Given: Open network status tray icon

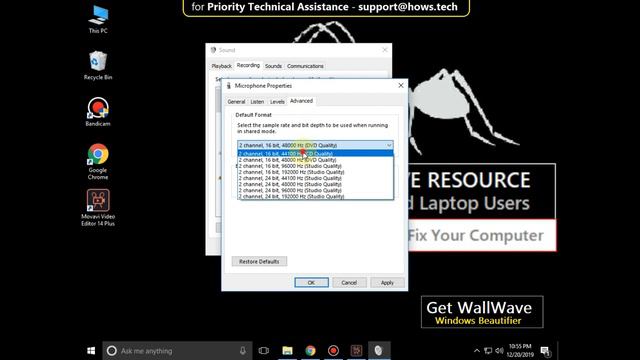Looking at the screenshot, I should pos(488,351).
